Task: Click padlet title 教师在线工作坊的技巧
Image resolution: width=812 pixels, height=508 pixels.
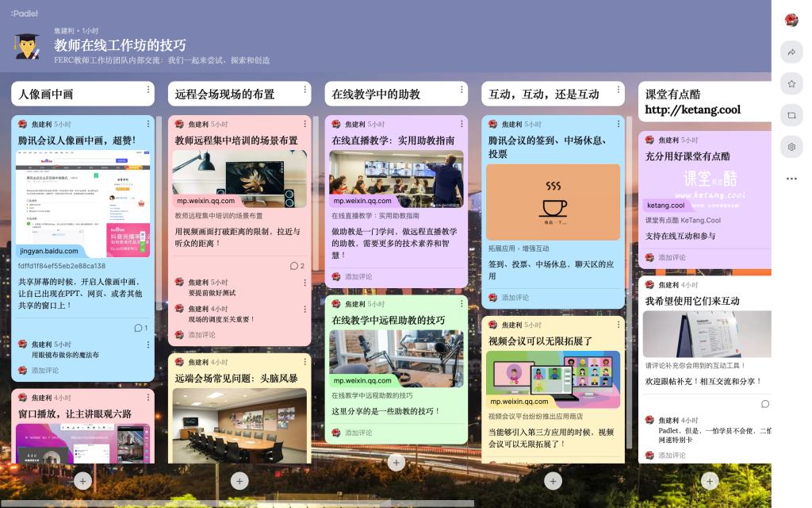Action: click(x=120, y=45)
